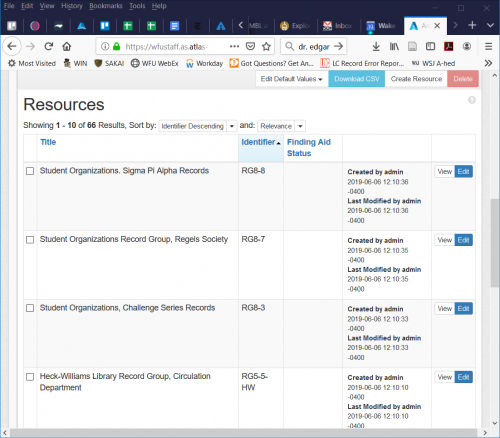500x438 pixels.
Task: Open the Edit Default Values dropdown
Action: 292,79
